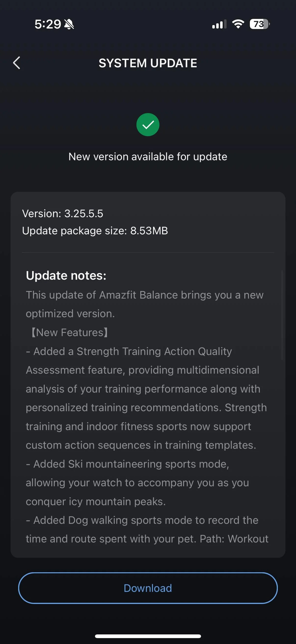This screenshot has height=644, width=296.
Task: Tap the Version 3.25.5.5 line
Action: (x=63, y=213)
